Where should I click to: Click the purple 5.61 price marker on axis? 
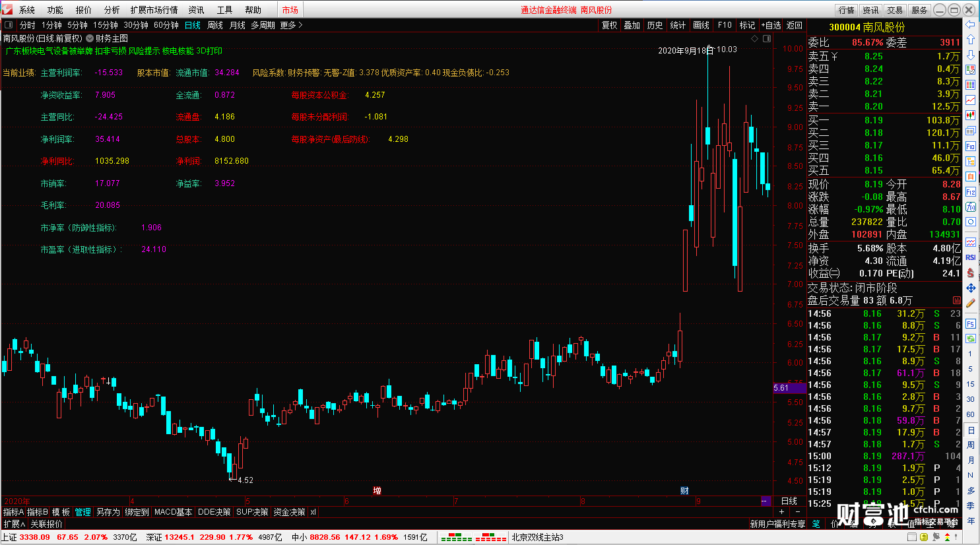pos(789,388)
